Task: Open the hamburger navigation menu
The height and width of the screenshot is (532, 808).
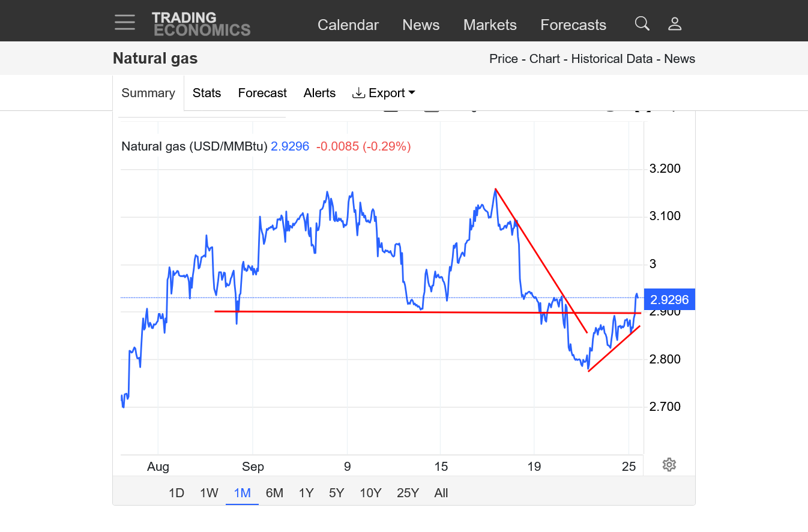Action: [125, 23]
